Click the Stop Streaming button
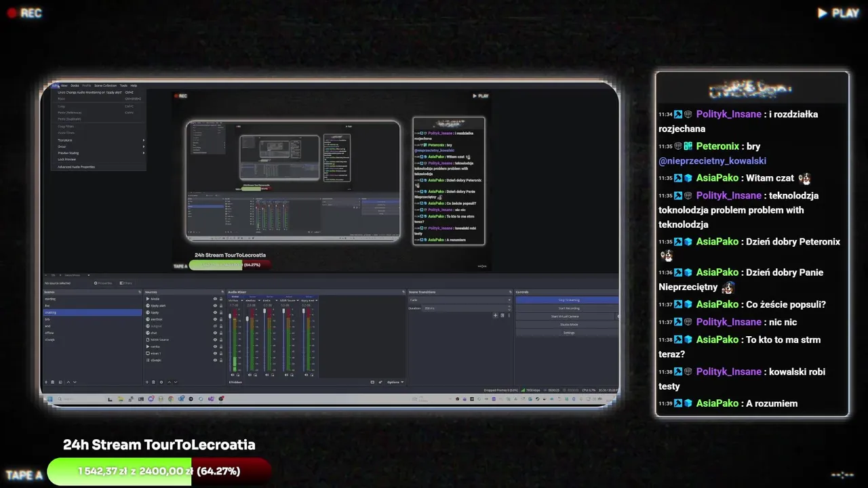Viewport: 868px width, 488px height. point(567,300)
